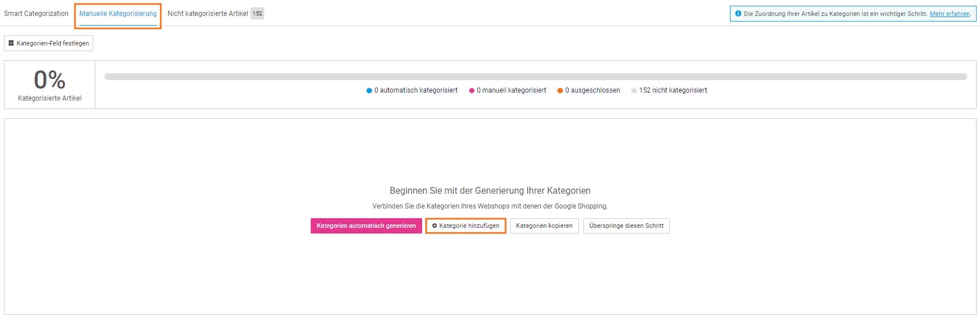Click pink manuell kategorisiert legend dot

[472, 90]
